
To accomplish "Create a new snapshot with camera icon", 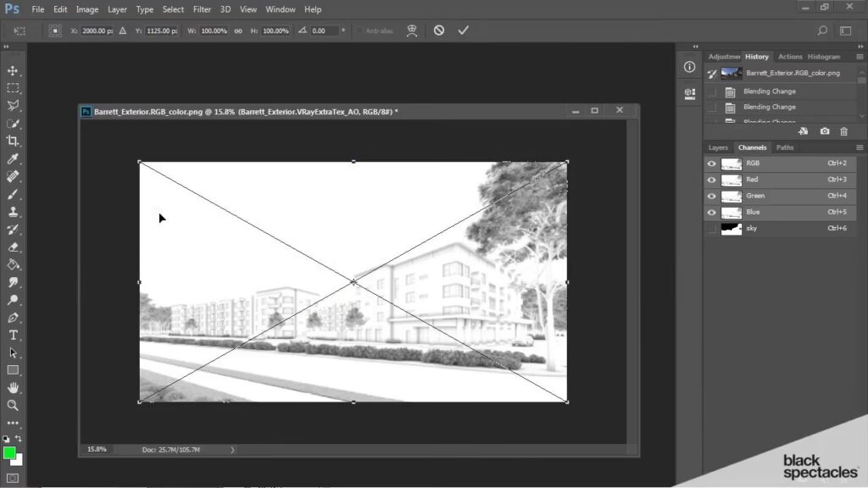I will click(825, 131).
